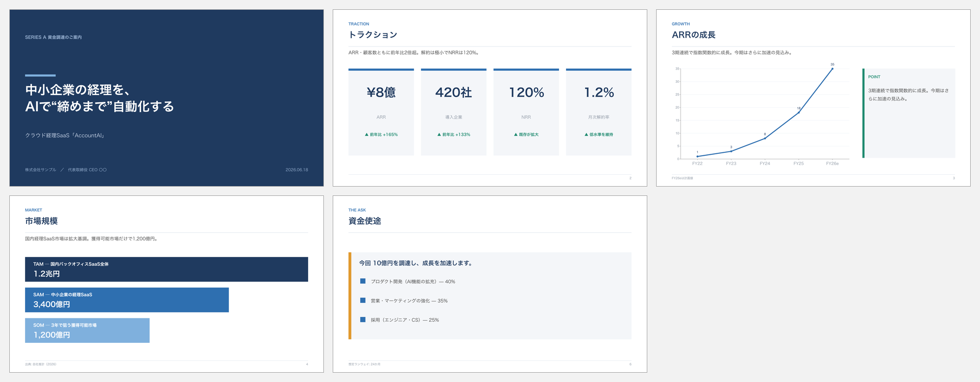Click the '採用（エンジニア・CS）— 25%' item
This screenshot has width=980, height=382.
405,320
